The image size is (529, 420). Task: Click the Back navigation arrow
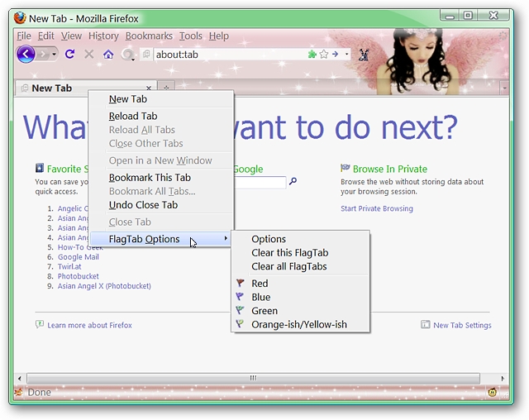[x=26, y=54]
